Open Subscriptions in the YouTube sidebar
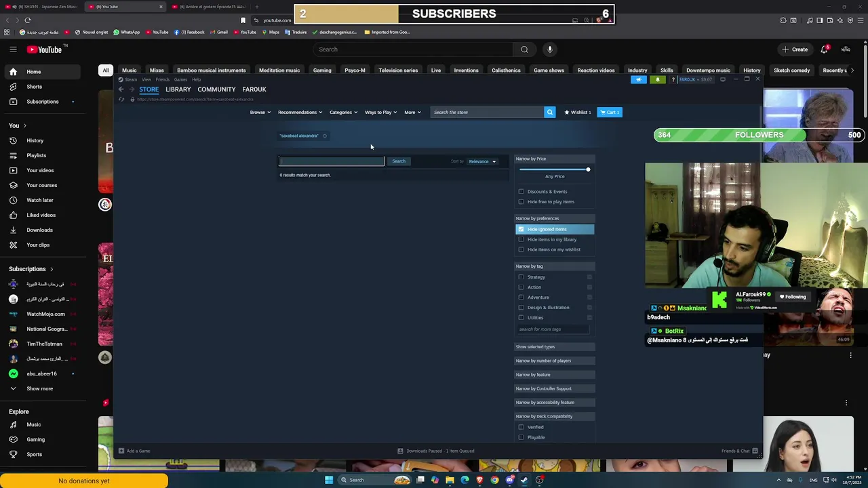This screenshot has width=868, height=488. 42,102
